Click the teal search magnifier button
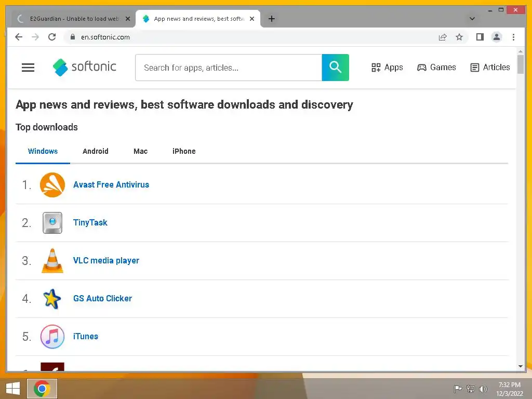The height and width of the screenshot is (399, 532). click(335, 67)
